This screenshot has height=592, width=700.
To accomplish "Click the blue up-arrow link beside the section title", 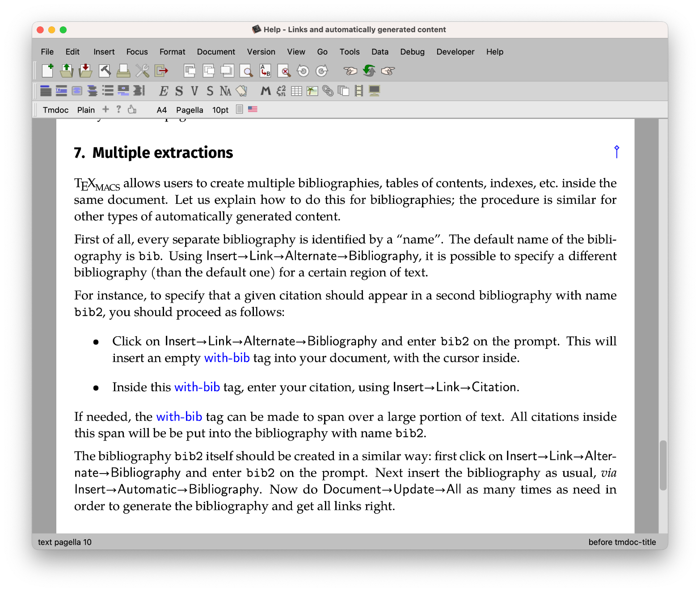I will click(x=616, y=152).
